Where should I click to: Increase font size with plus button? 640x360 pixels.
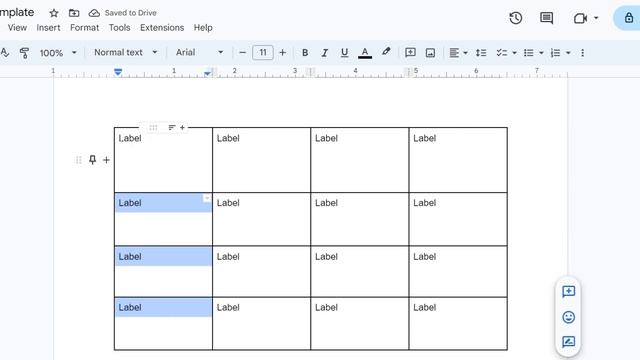[x=282, y=53]
